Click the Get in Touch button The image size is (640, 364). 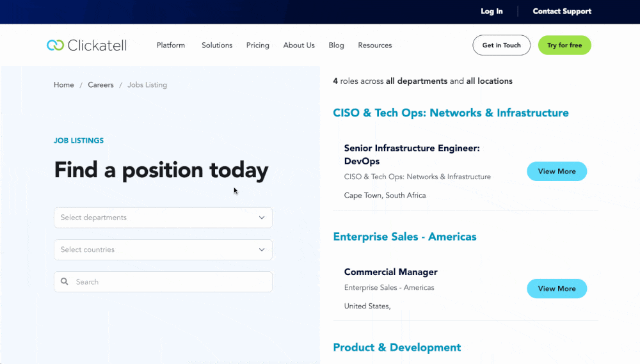501,45
